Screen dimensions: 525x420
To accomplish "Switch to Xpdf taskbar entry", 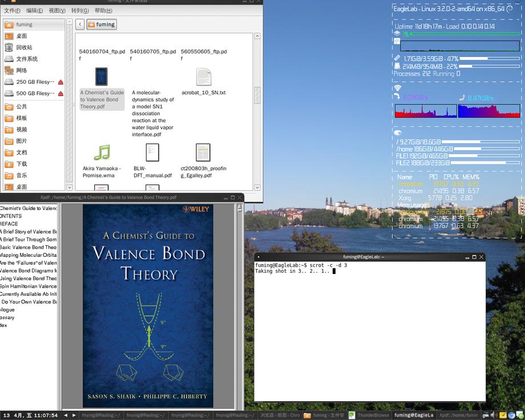I will coord(458,415).
